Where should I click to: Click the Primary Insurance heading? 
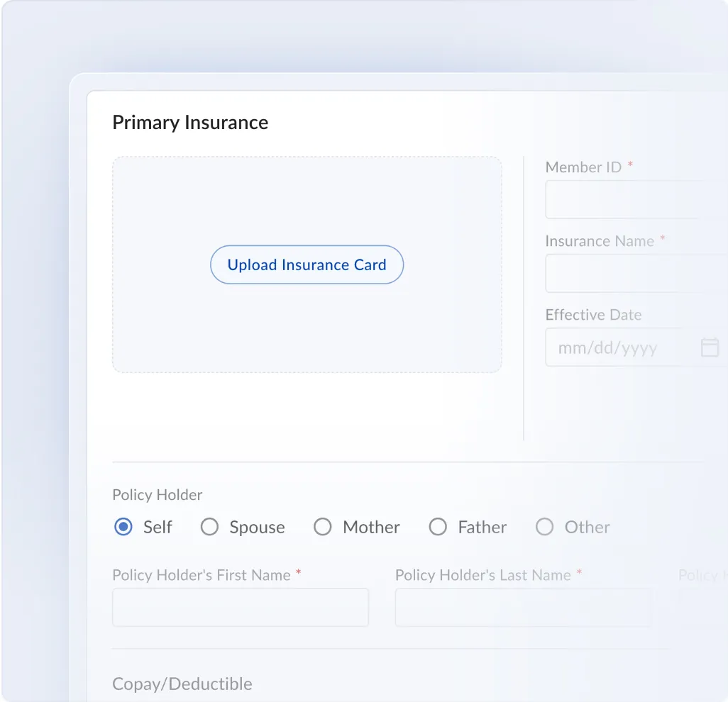(x=190, y=123)
